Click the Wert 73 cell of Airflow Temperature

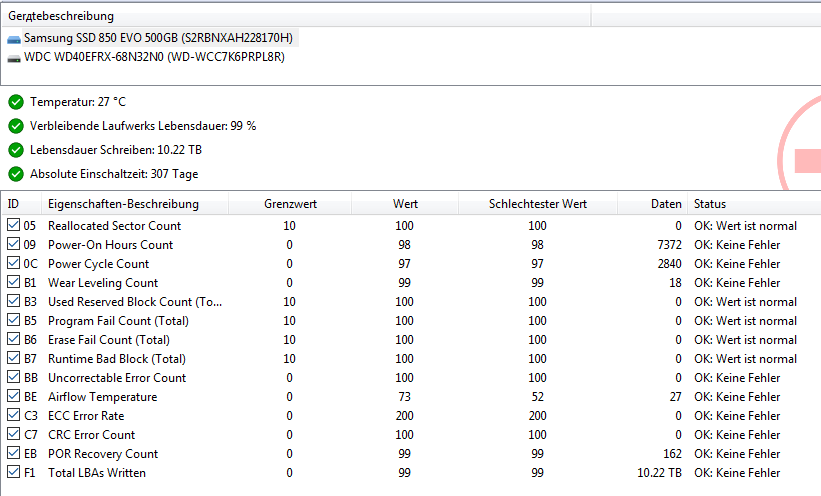click(x=404, y=397)
